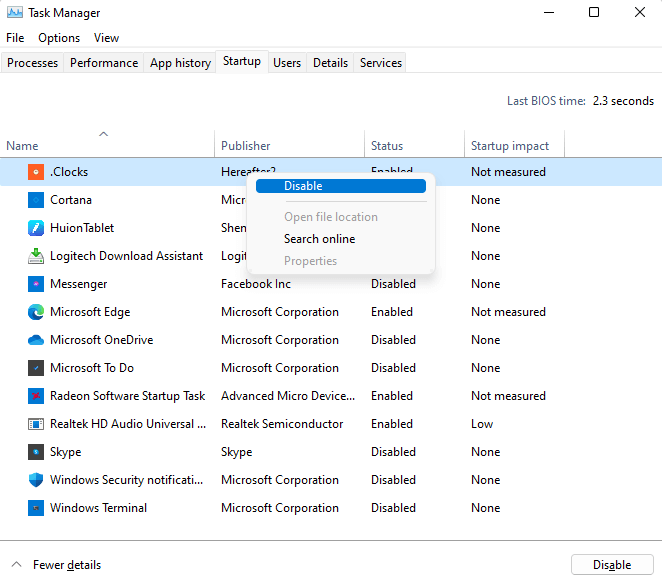
Task: Sort by the Startup impact column
Action: click(x=510, y=146)
